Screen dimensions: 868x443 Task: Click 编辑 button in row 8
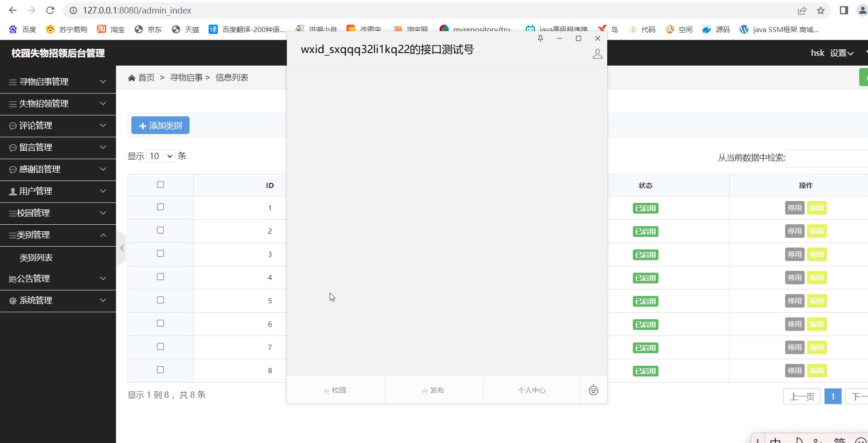point(817,371)
